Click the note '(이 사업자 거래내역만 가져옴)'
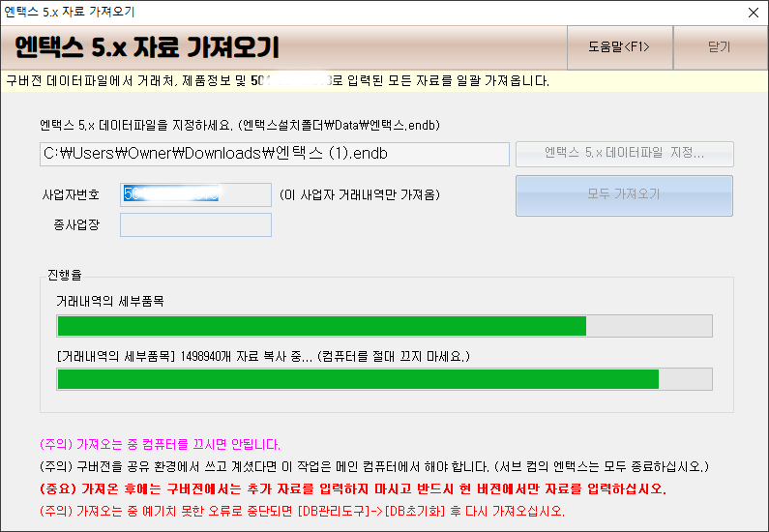This screenshot has width=769, height=532. [x=360, y=194]
